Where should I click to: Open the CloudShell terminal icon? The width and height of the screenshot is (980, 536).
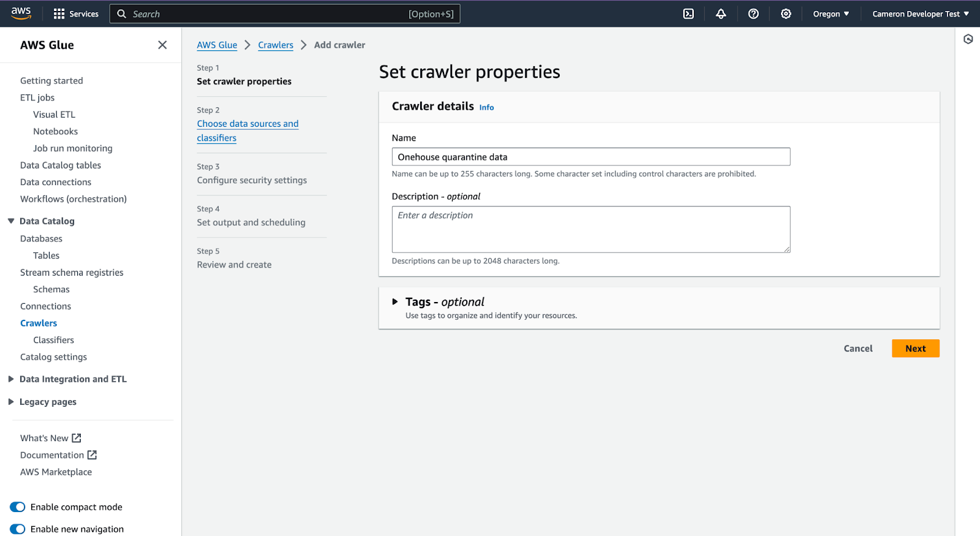click(x=688, y=14)
